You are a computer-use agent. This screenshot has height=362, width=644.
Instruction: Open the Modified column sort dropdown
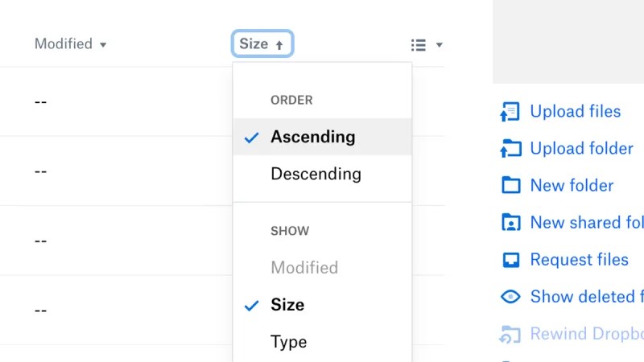pyautogui.click(x=70, y=44)
